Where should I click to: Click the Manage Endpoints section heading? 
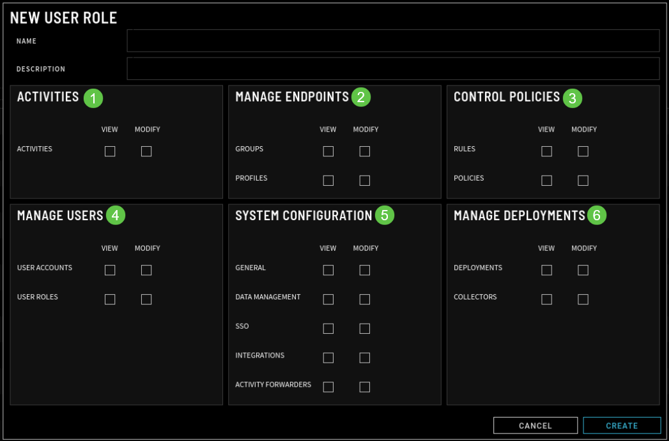(x=292, y=97)
